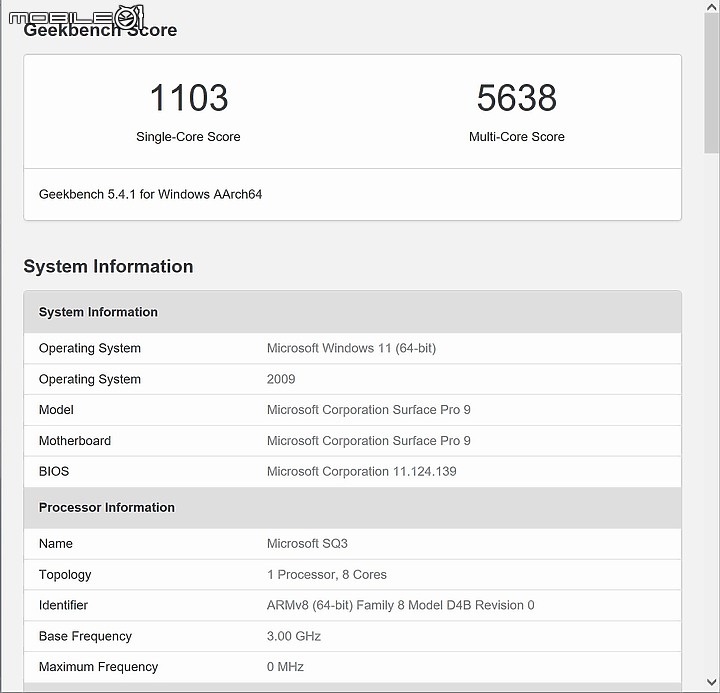Image resolution: width=720 pixels, height=693 pixels.
Task: Click the Identifier row label
Action: pos(63,605)
